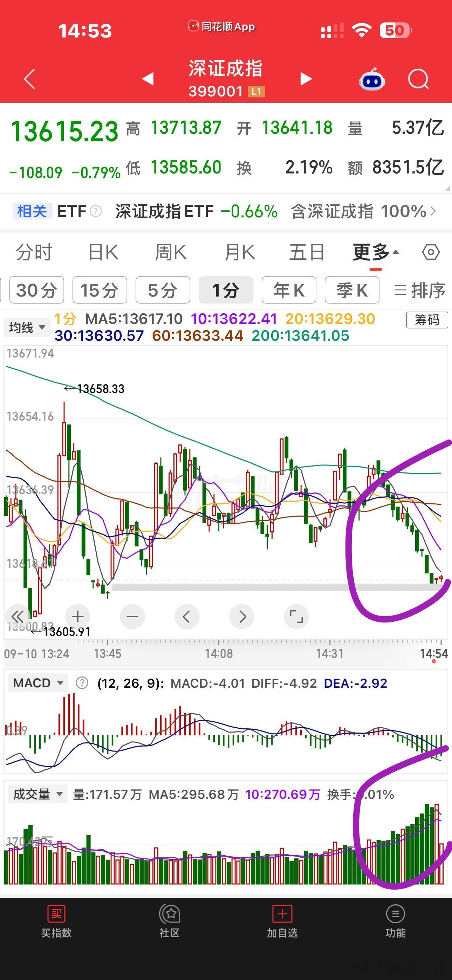Select the 年K period option
The image size is (452, 980).
click(289, 290)
